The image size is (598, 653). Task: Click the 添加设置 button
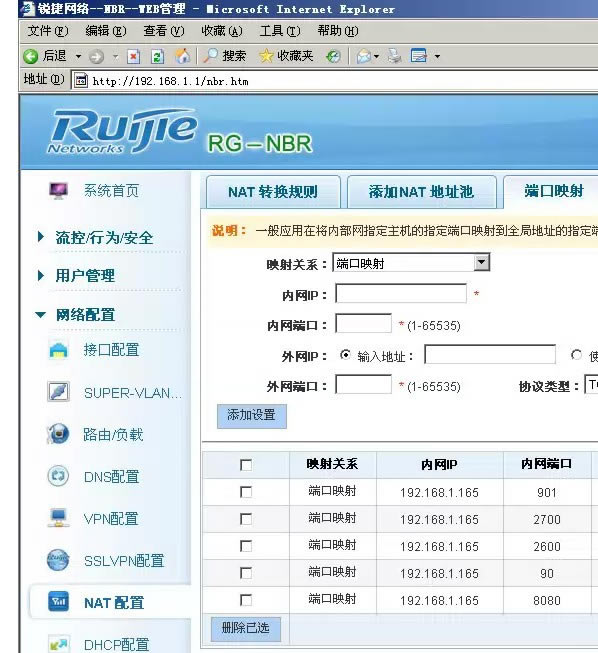click(252, 416)
